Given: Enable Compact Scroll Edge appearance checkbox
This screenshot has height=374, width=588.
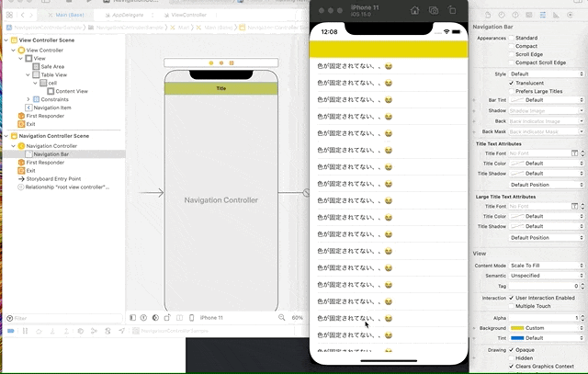Looking at the screenshot, I should 511,62.
